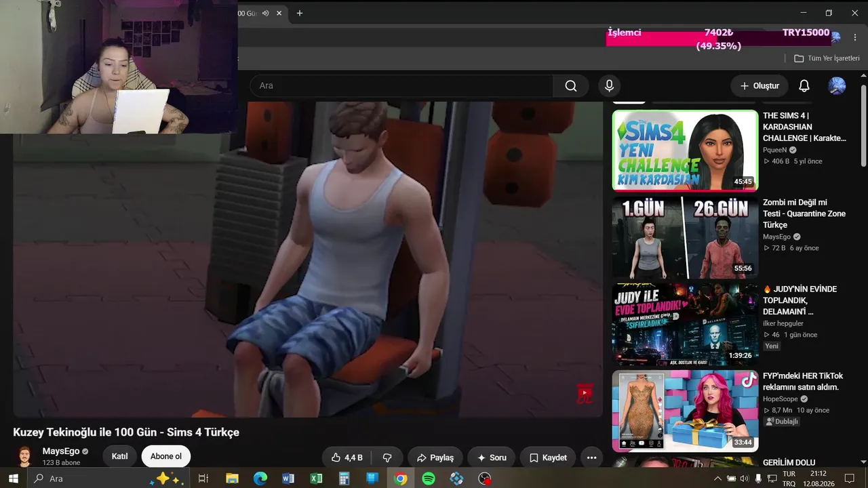Viewport: 868px width, 488px height.
Task: Open the Sims 4 Kardashian Challenge thumbnail
Action: click(x=685, y=150)
